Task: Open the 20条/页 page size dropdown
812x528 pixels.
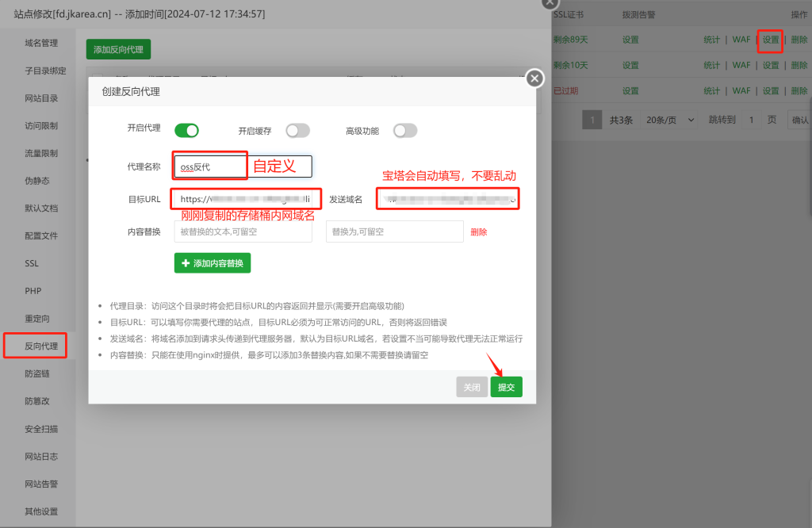Action: (670, 120)
